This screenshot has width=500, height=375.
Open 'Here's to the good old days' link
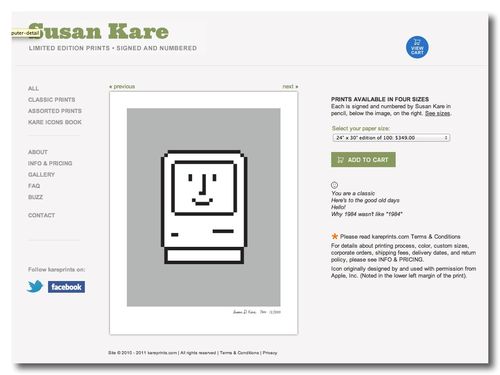[x=365, y=200]
